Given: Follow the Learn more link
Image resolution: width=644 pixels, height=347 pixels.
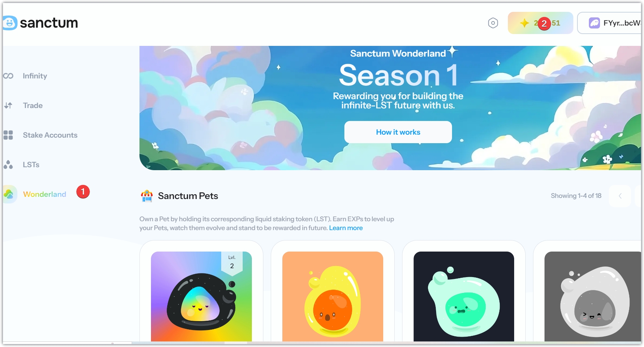Looking at the screenshot, I should pyautogui.click(x=346, y=228).
